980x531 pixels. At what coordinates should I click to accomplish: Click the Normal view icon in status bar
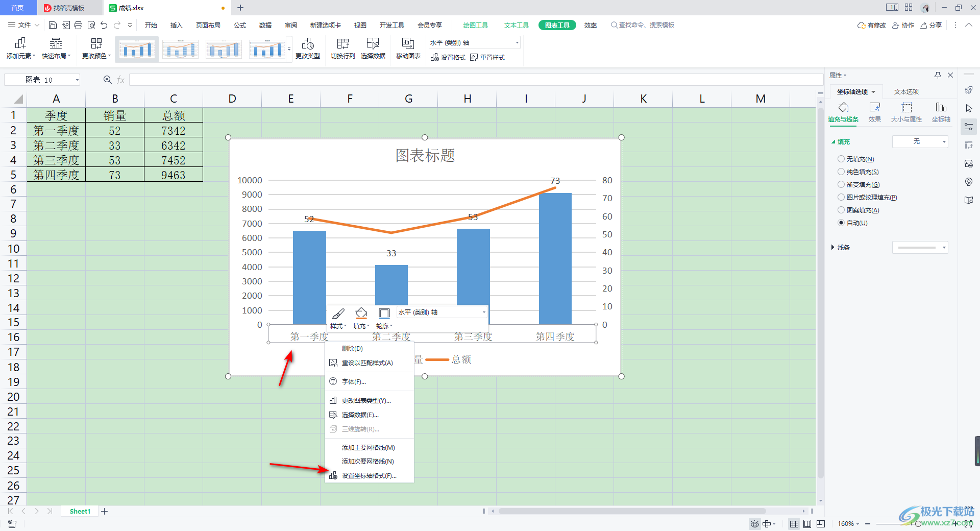coord(794,524)
